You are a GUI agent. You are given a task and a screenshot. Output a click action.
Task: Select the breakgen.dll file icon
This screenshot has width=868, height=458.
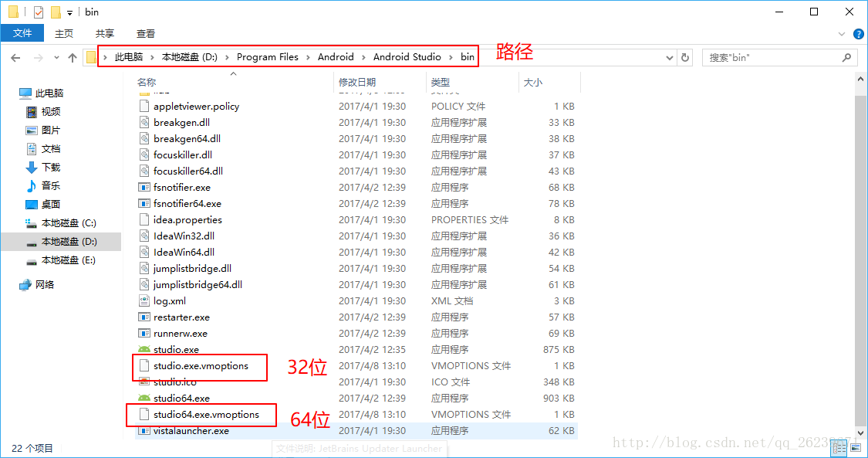(x=144, y=122)
